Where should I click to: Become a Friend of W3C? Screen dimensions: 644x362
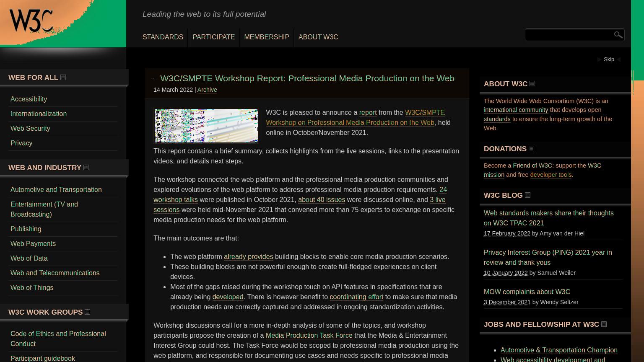pyautogui.click(x=532, y=165)
